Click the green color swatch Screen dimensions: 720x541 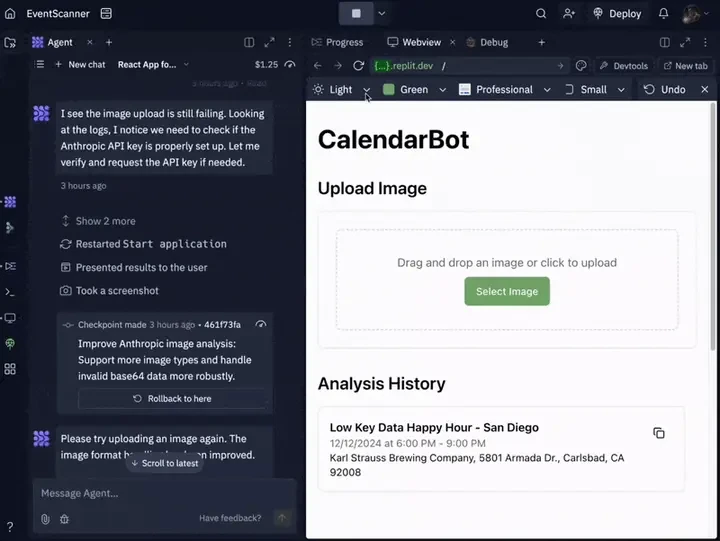click(388, 89)
